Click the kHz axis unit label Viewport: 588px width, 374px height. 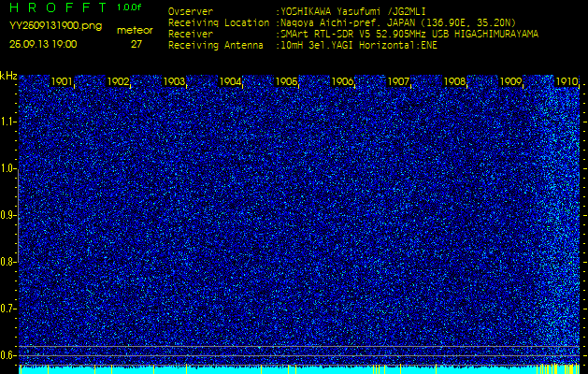8,76
